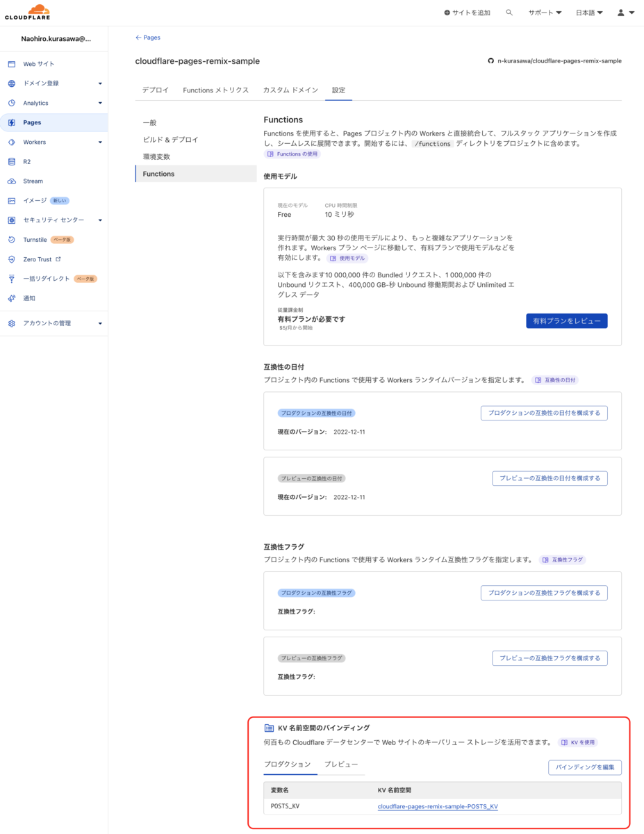Click the Functions の使用 doc link
This screenshot has height=834, width=644.
(292, 154)
